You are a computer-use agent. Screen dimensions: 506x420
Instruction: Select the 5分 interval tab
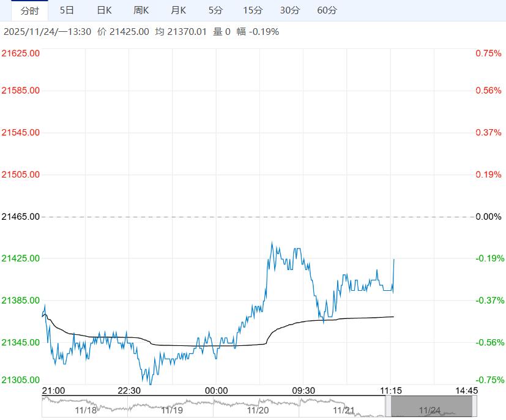[215, 10]
